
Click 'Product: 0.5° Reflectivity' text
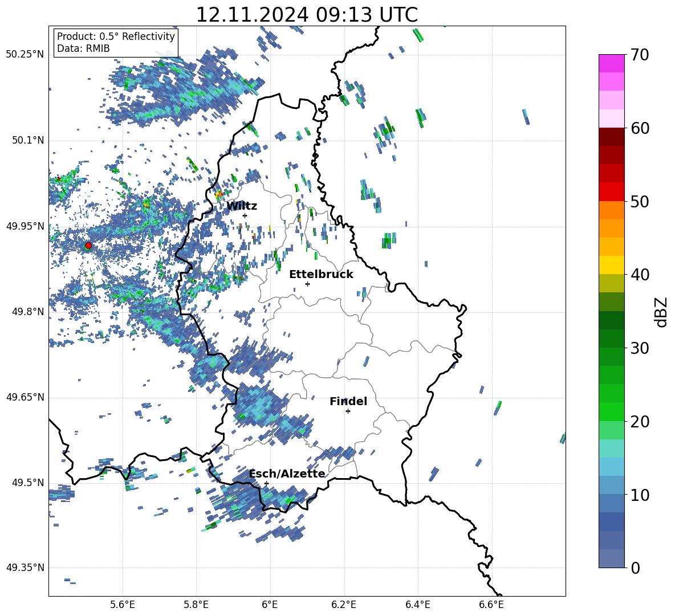116,36
